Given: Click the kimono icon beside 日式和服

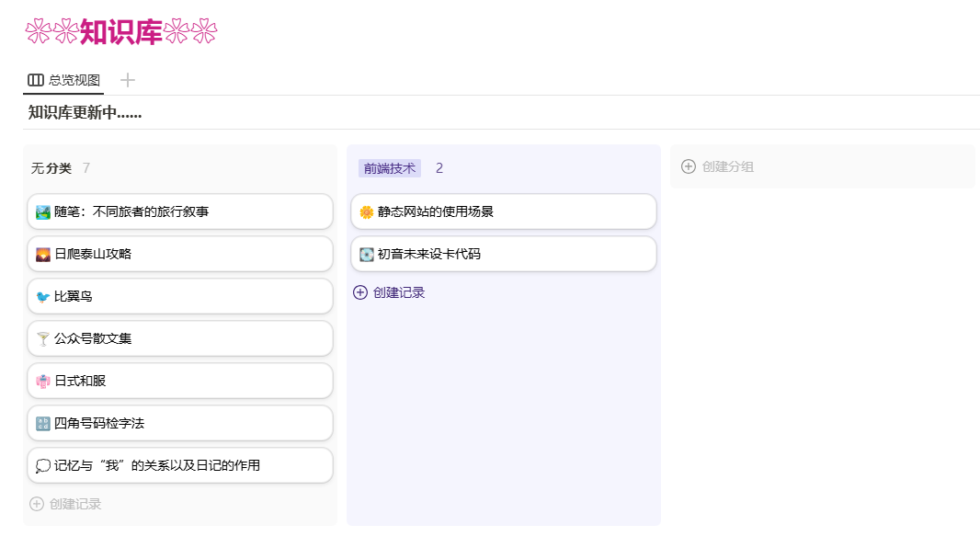Looking at the screenshot, I should coord(42,382).
